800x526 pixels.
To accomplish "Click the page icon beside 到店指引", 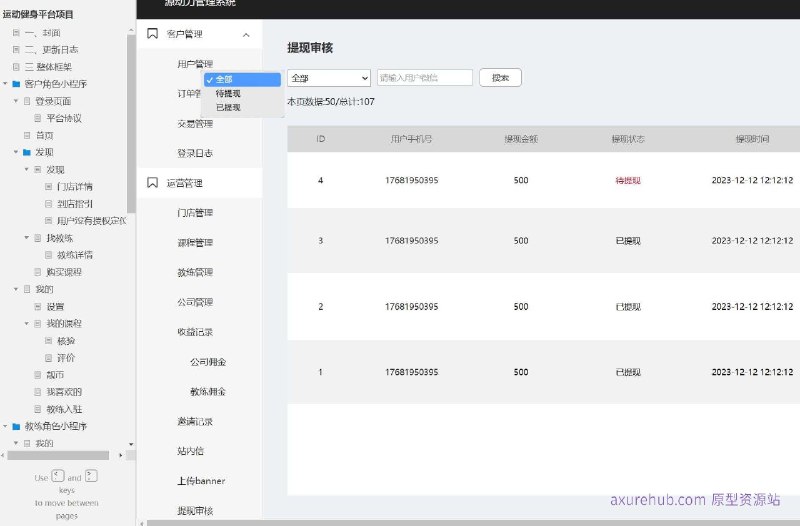I will click(x=48, y=204).
